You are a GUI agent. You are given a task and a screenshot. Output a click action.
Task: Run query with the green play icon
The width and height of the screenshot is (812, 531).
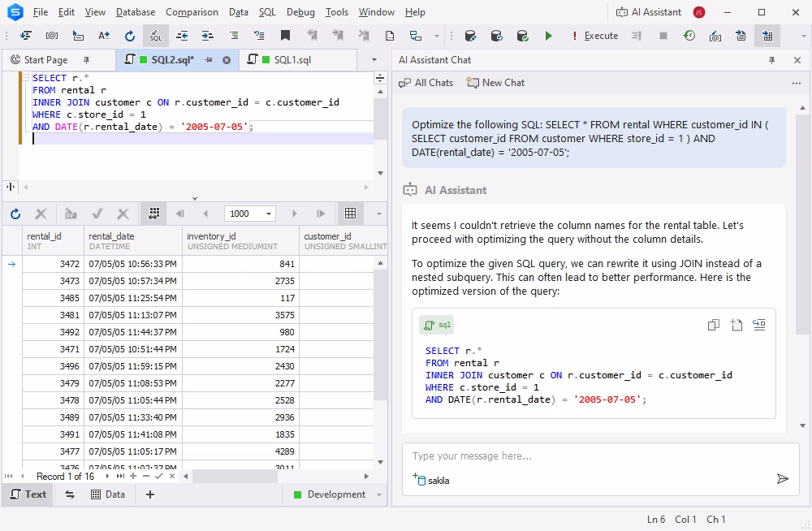pos(548,36)
